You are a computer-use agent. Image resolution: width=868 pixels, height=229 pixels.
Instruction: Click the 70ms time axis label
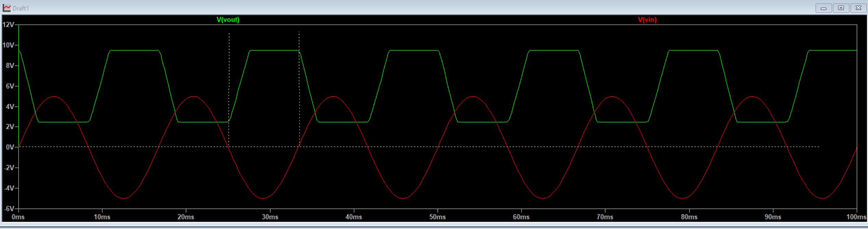[x=605, y=217]
